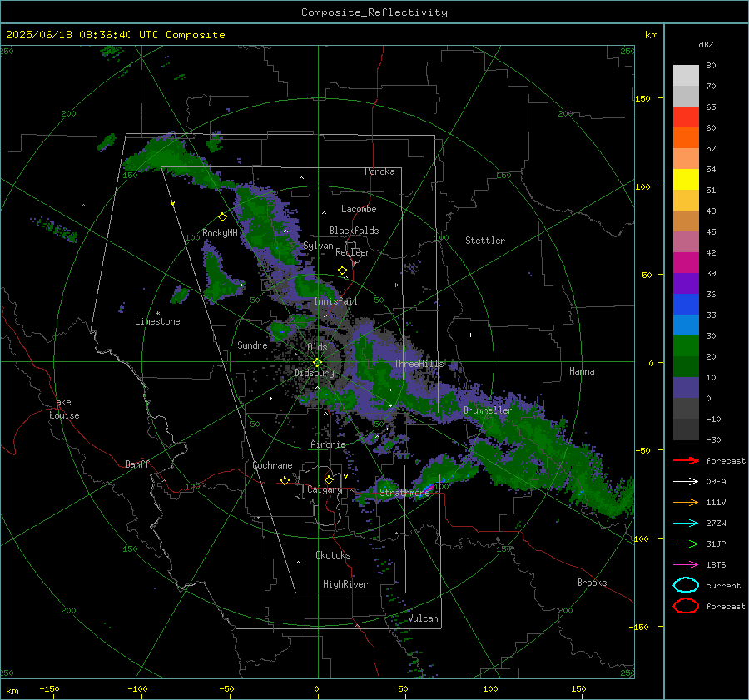Select the 39 dBZ magenta swatch
Viewport: 749px width, 700px height.
[686, 262]
